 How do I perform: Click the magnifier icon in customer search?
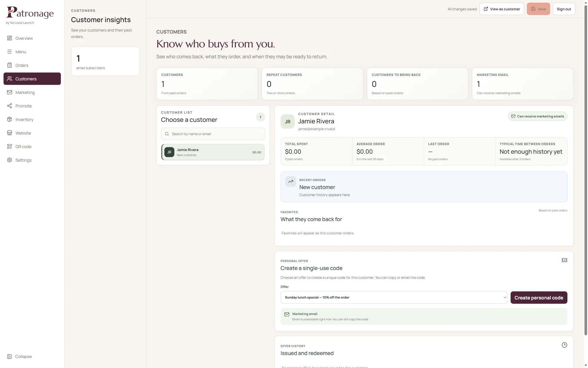click(167, 134)
